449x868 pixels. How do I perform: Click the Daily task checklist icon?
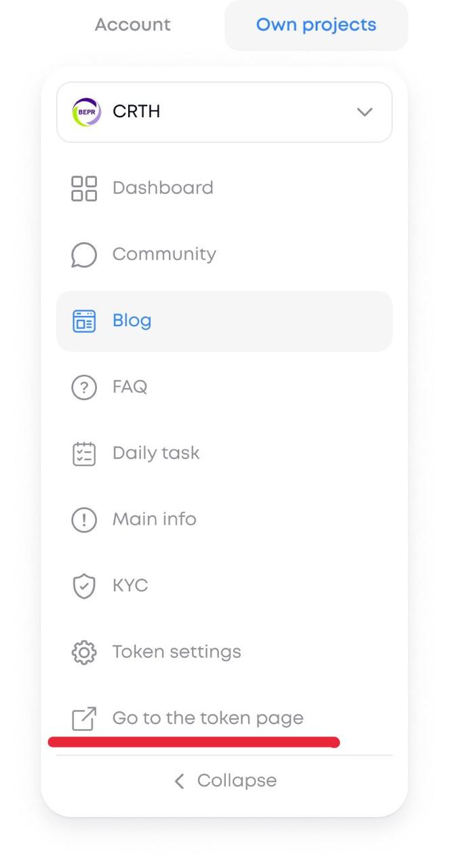84,454
